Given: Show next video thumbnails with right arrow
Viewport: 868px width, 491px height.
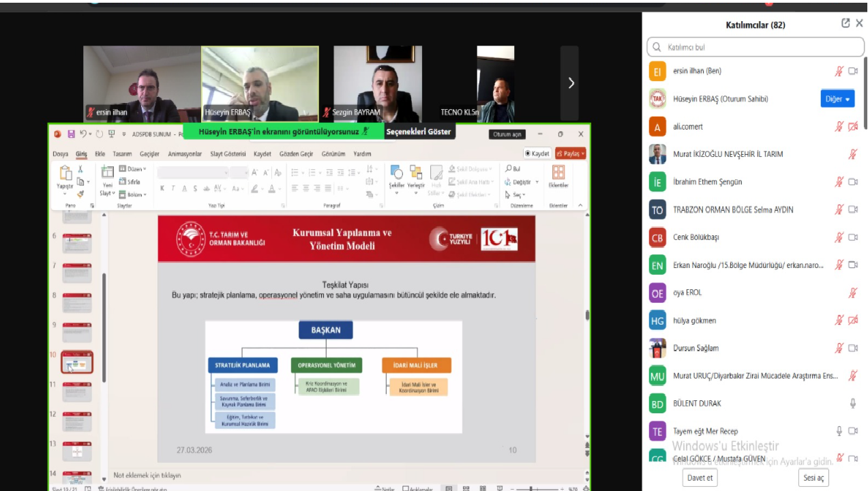Looking at the screenshot, I should (x=571, y=83).
